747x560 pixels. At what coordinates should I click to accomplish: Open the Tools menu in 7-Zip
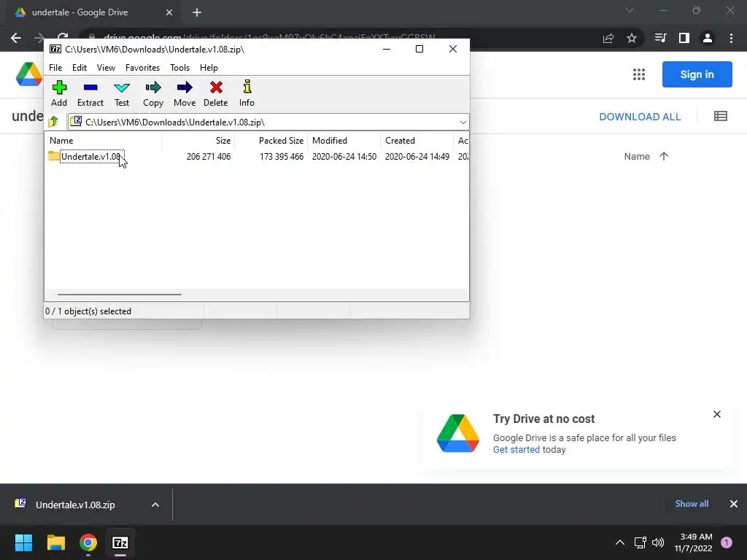click(179, 68)
